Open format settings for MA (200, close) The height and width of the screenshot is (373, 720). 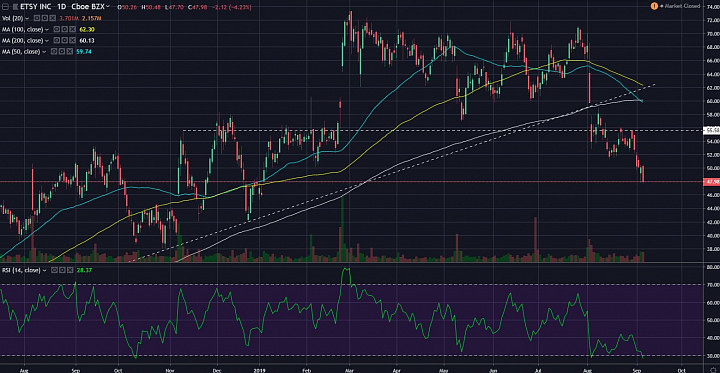pos(65,40)
